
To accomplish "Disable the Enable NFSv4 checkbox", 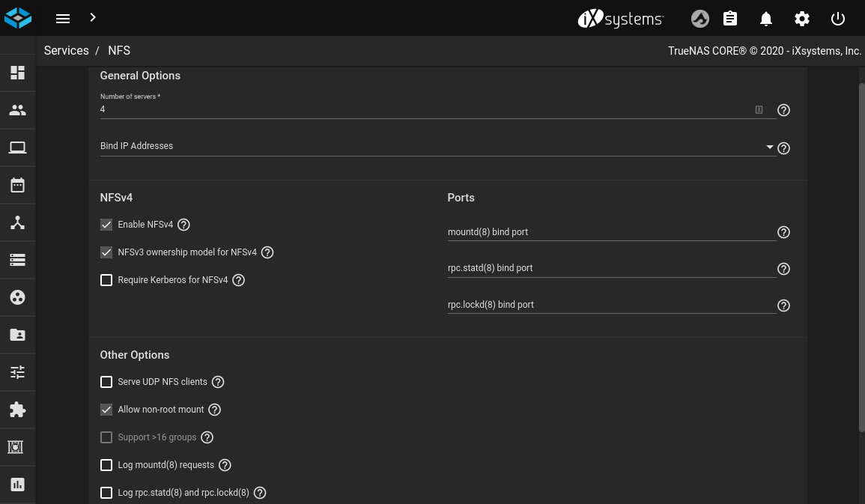I will tap(106, 225).
